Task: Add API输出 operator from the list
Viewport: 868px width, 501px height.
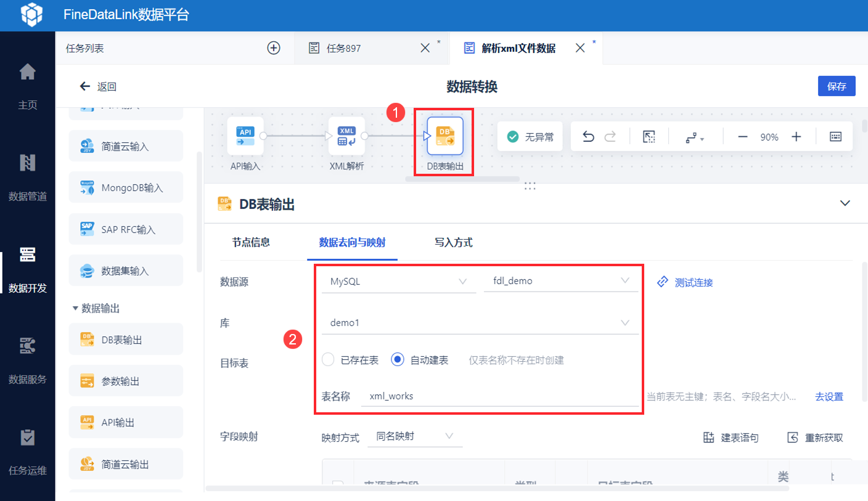Action: click(x=126, y=422)
